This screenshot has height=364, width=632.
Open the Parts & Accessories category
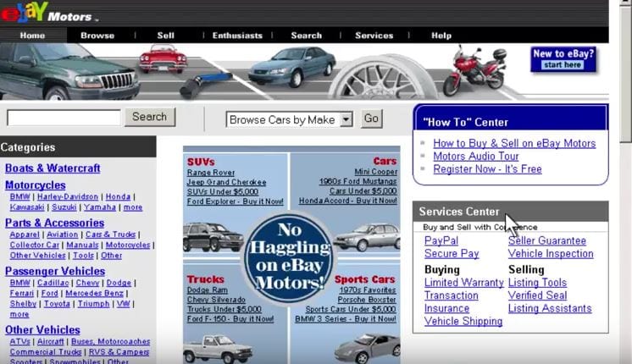click(x=55, y=223)
